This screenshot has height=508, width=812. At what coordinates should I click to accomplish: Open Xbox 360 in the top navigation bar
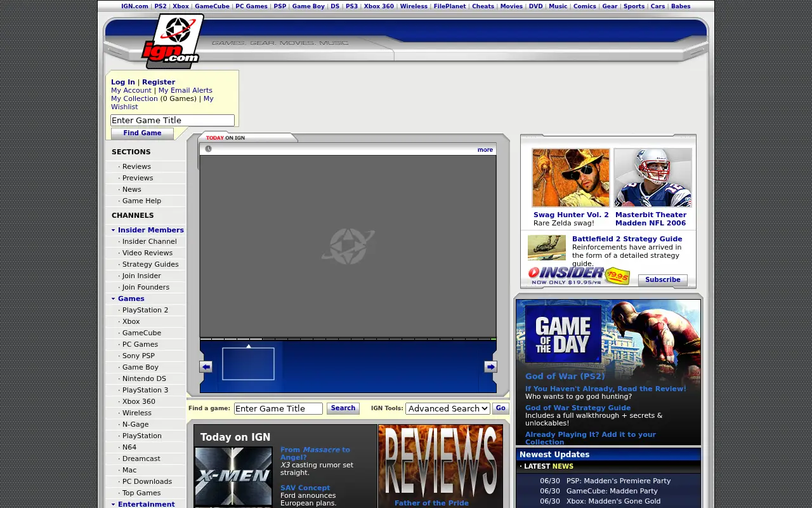(379, 6)
